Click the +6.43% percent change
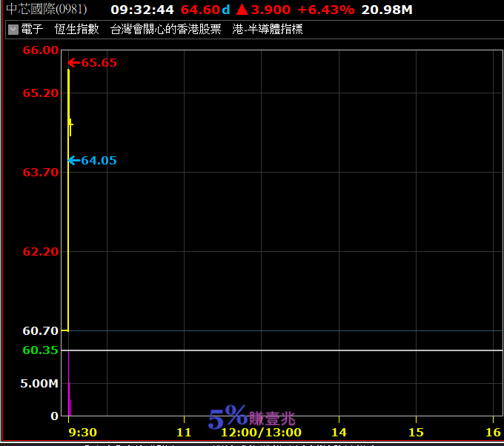 pos(326,10)
